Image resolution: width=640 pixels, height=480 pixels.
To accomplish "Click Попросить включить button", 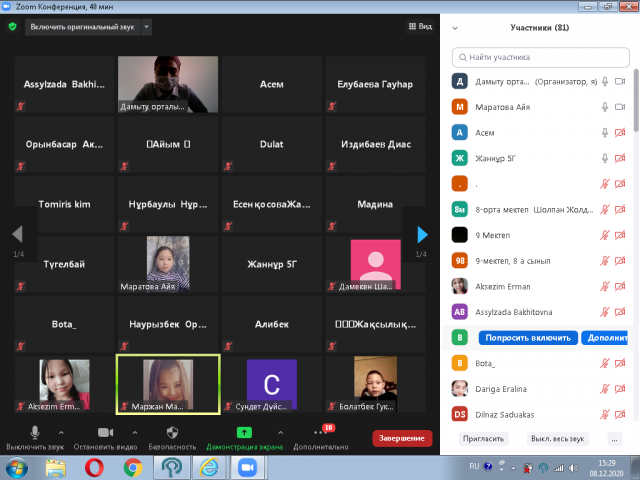I will 528,338.
